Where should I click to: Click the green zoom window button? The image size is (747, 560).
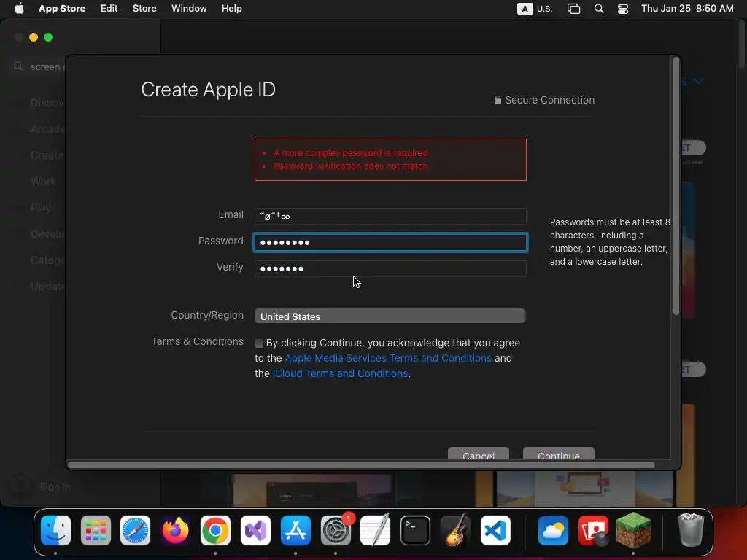(48, 37)
